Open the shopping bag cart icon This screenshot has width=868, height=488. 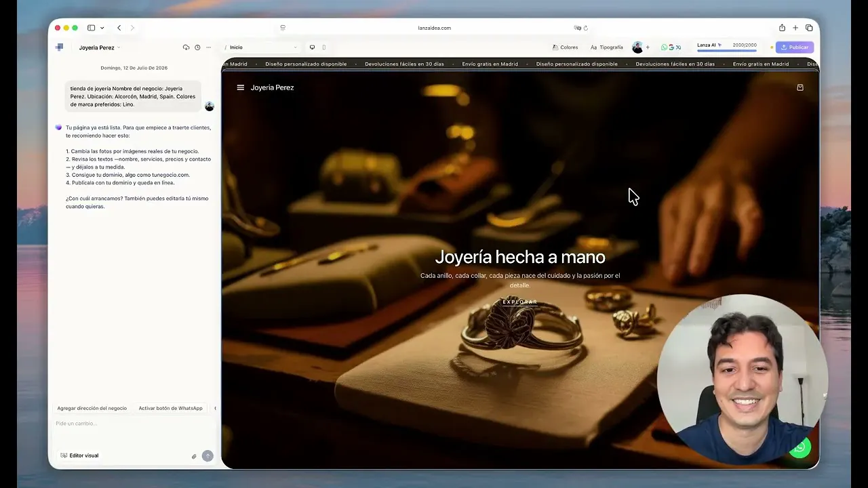click(800, 87)
